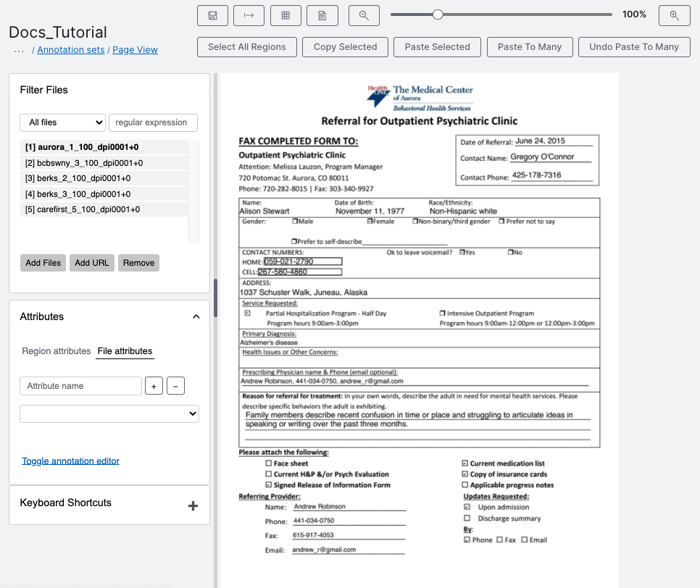Open the All files filter dropdown
This screenshot has width=700, height=588.
[62, 122]
